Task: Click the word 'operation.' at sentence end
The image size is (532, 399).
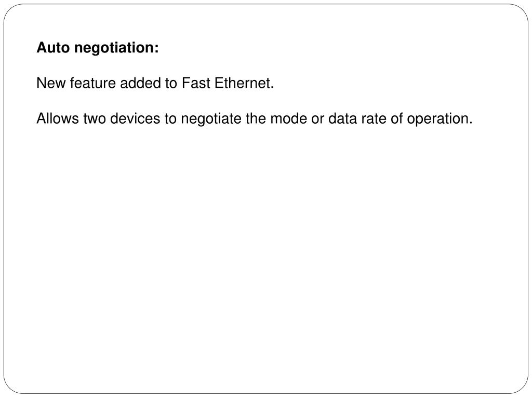Action: [x=440, y=119]
